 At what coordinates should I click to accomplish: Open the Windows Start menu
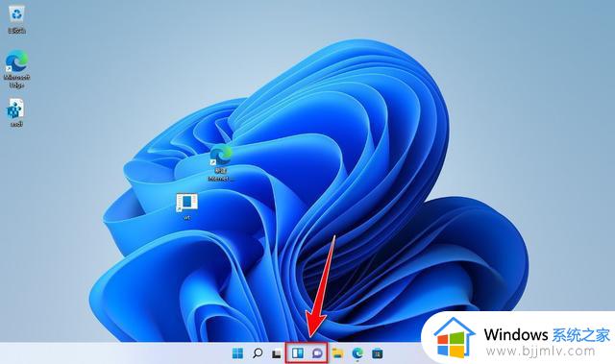(x=237, y=353)
